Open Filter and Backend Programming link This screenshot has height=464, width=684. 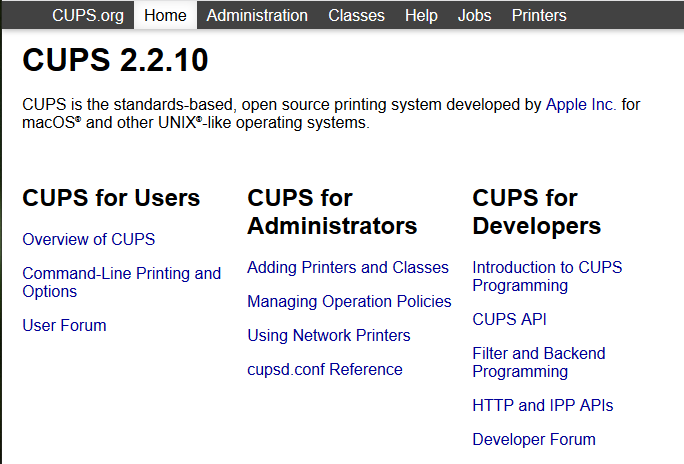coord(539,362)
